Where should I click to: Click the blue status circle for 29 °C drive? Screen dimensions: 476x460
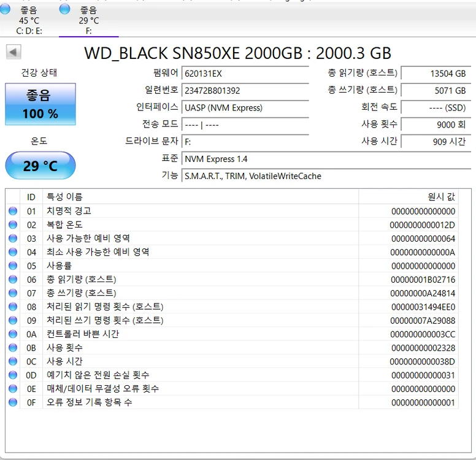point(64,9)
